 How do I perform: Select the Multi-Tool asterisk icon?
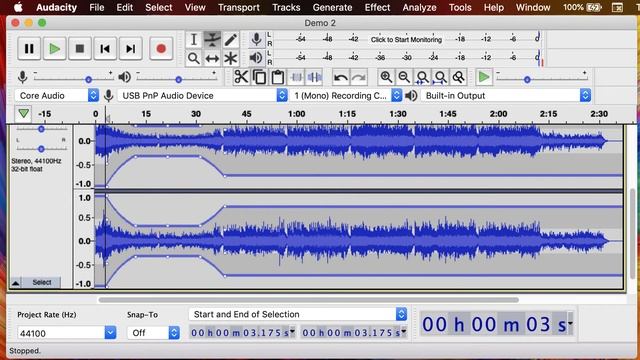tap(231, 58)
